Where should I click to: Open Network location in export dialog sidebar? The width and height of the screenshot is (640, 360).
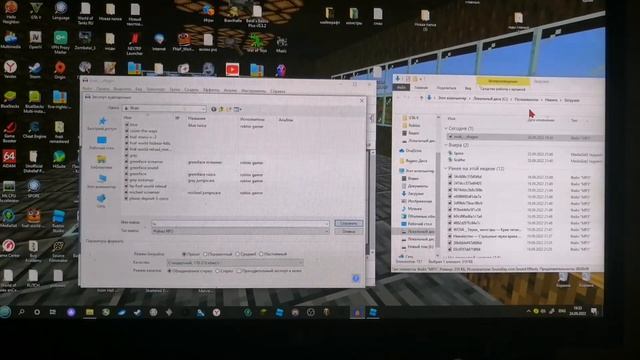pyautogui.click(x=101, y=201)
